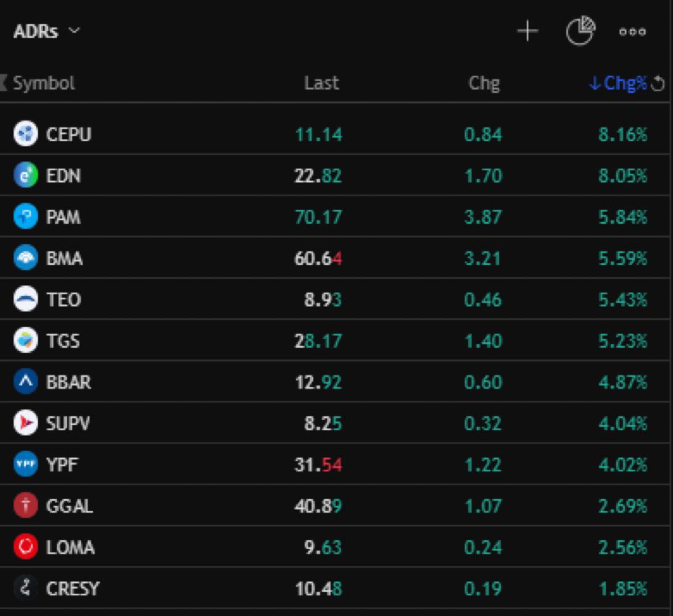Select the CEPU symbol name
Viewport: 673px width, 616px height.
pos(68,134)
